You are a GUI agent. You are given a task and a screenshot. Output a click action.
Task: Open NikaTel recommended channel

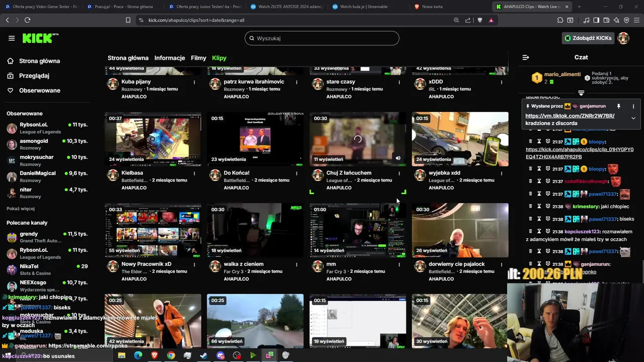click(47, 269)
